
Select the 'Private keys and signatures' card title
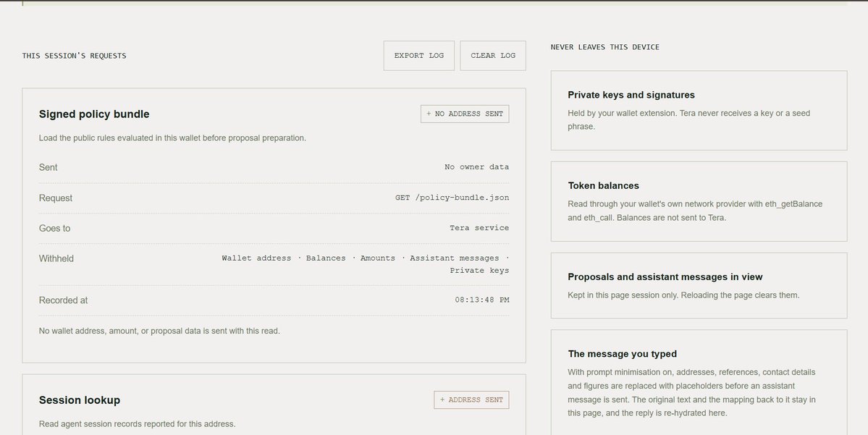tap(631, 96)
